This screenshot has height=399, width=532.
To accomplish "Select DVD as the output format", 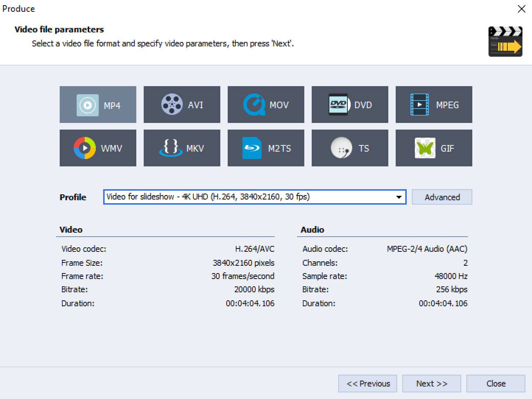I will [x=350, y=105].
